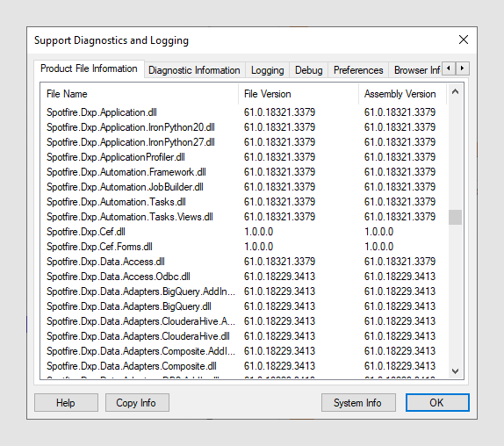The height and width of the screenshot is (446, 504).
Task: Switch to the Diagnostic Information tab
Action: click(194, 70)
